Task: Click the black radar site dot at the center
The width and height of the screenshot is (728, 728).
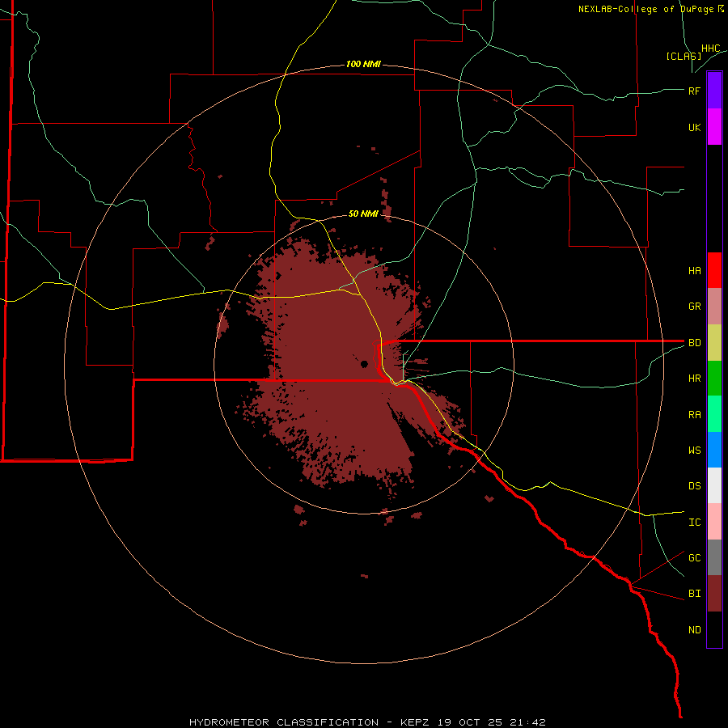Action: tap(365, 364)
